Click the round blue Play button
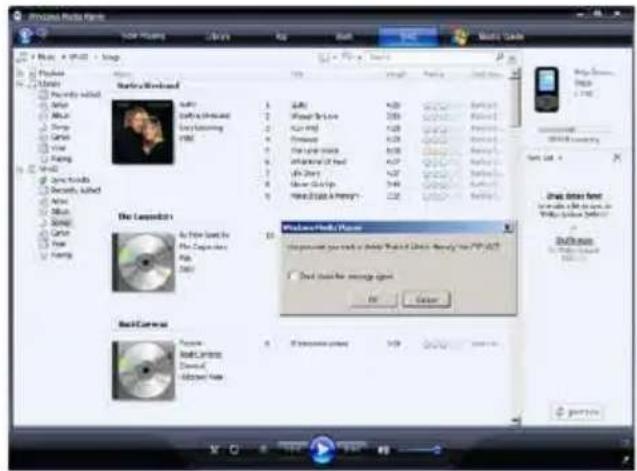637x471 pixels. point(322,449)
